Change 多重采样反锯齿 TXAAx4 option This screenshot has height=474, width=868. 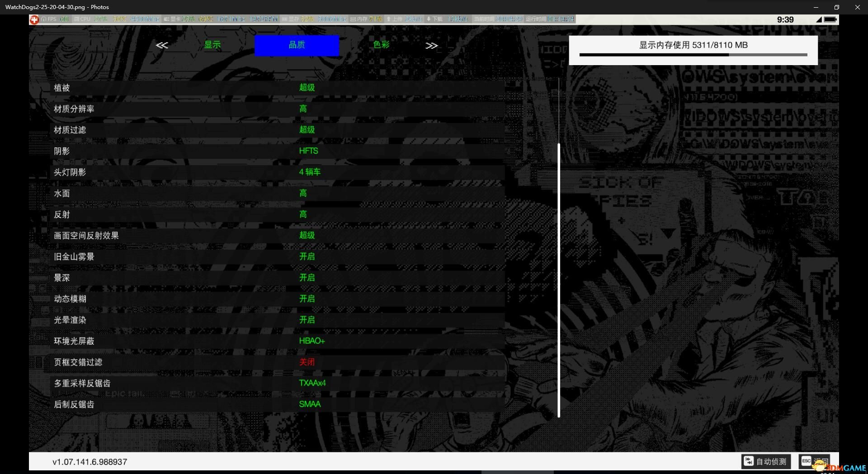coord(312,384)
